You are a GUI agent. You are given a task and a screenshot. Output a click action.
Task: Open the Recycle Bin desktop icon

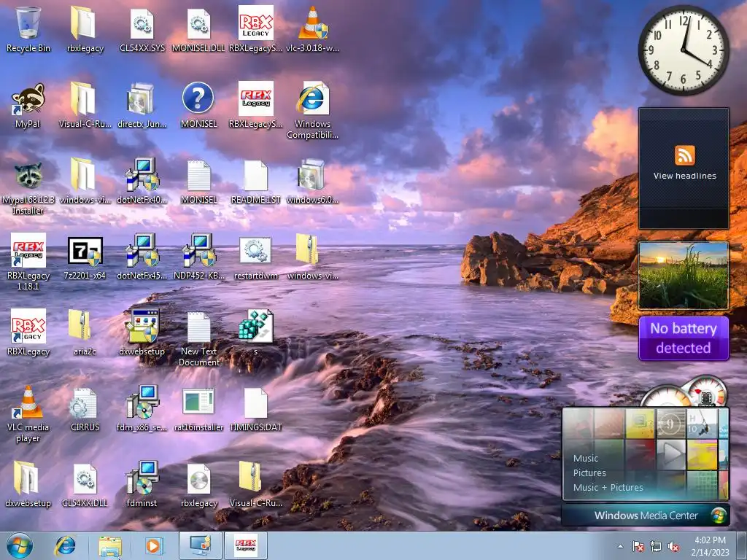(x=28, y=29)
